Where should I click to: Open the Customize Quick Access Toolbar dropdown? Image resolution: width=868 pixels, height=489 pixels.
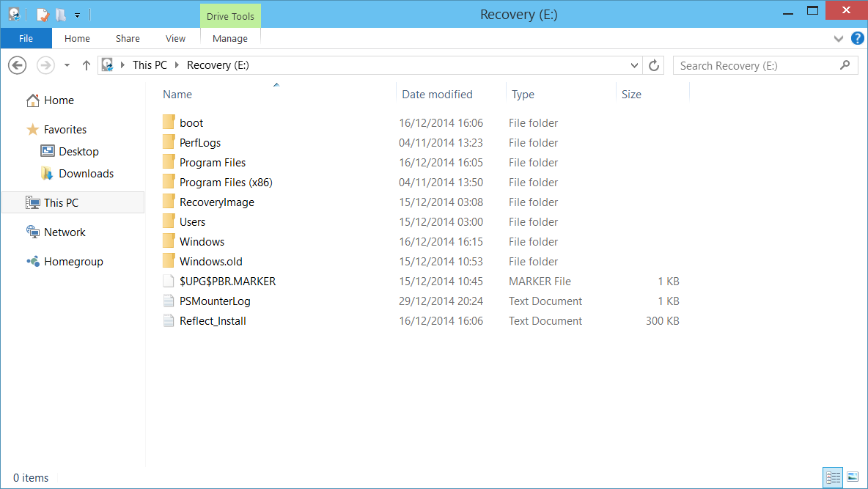[x=77, y=14]
